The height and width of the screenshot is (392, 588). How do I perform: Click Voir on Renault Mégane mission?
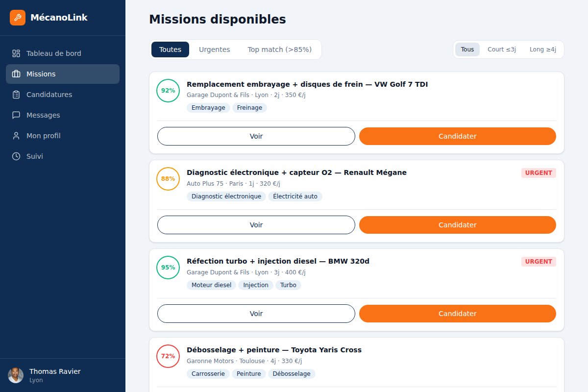(256, 225)
